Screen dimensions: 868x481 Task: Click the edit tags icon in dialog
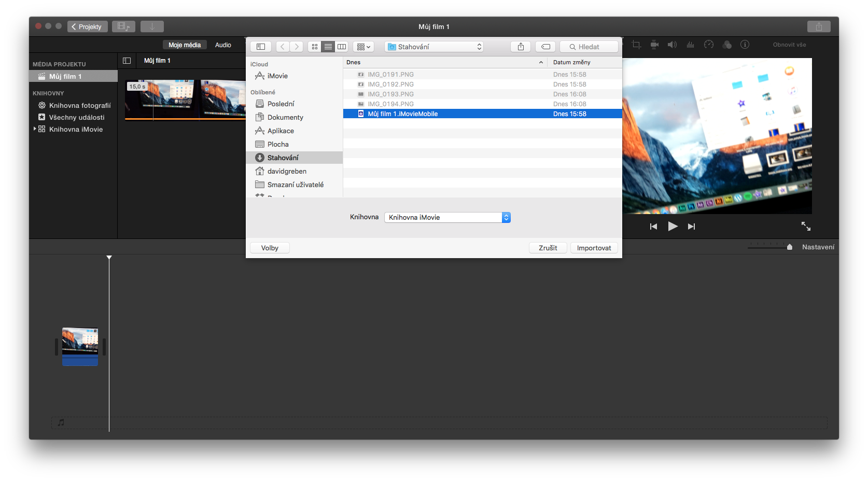tap(545, 47)
